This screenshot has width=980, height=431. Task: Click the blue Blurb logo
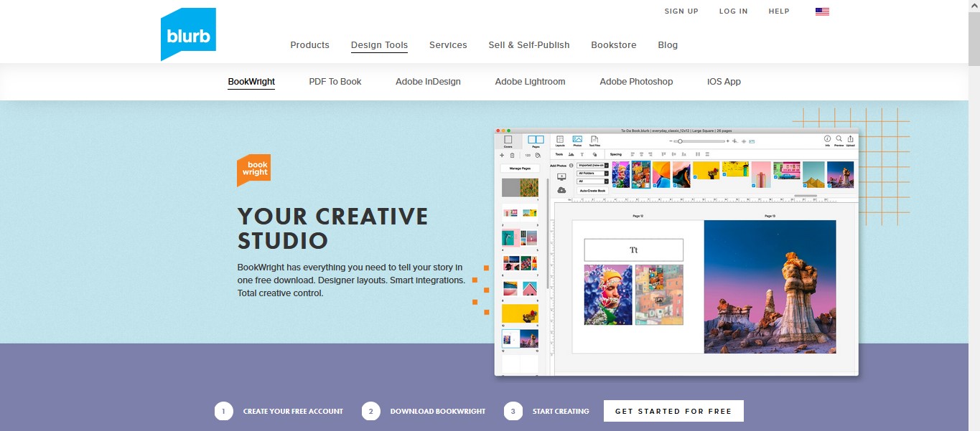188,34
